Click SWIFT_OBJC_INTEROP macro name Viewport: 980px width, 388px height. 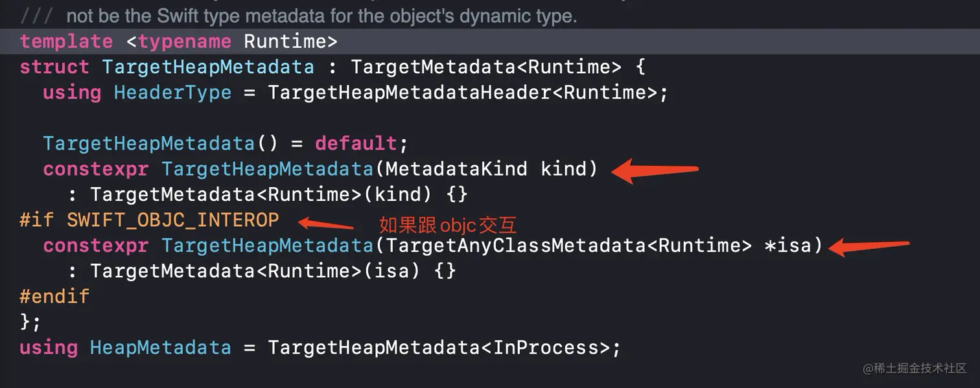pyautogui.click(x=172, y=220)
